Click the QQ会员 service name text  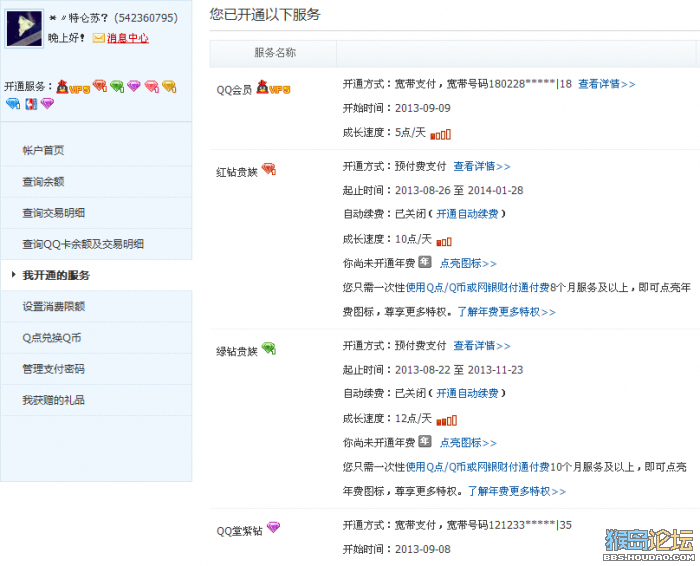pyautogui.click(x=234, y=90)
